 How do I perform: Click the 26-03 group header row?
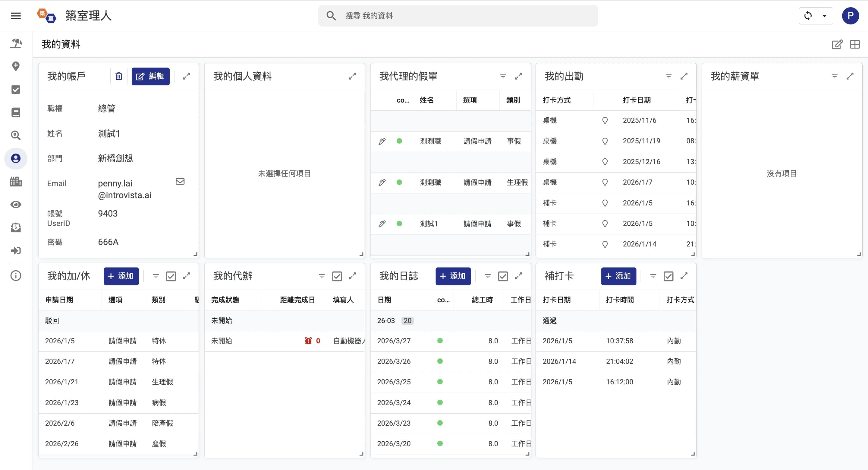coord(386,321)
